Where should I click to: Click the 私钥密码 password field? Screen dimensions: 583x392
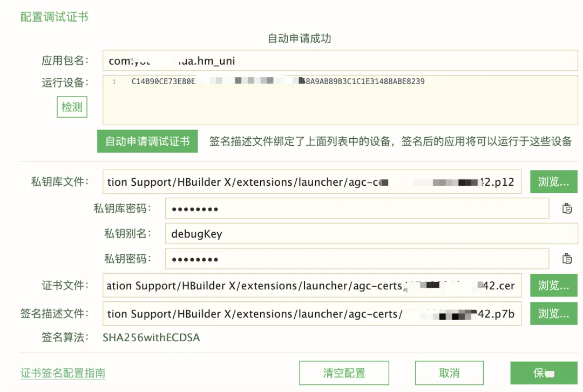point(356,259)
